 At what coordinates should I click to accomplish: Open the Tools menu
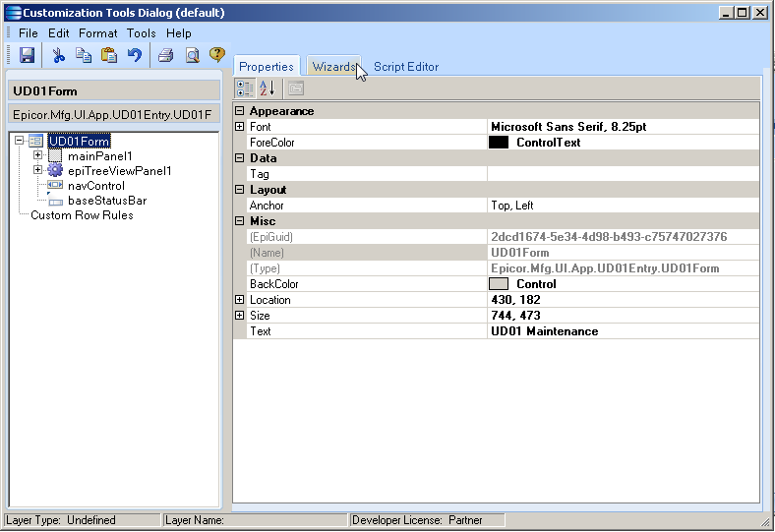(141, 33)
